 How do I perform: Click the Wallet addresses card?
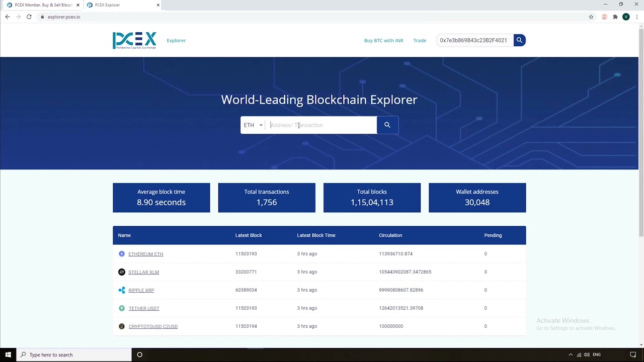(x=477, y=198)
